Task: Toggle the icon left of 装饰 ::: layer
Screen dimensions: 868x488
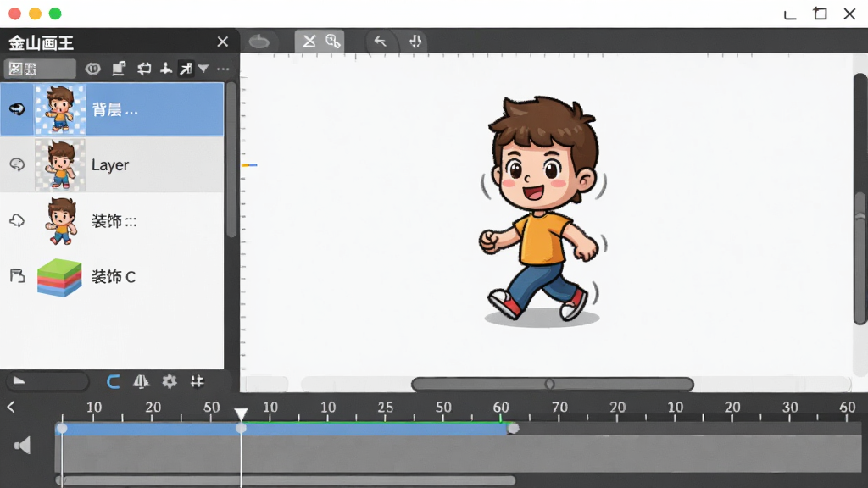Action: pos(17,220)
